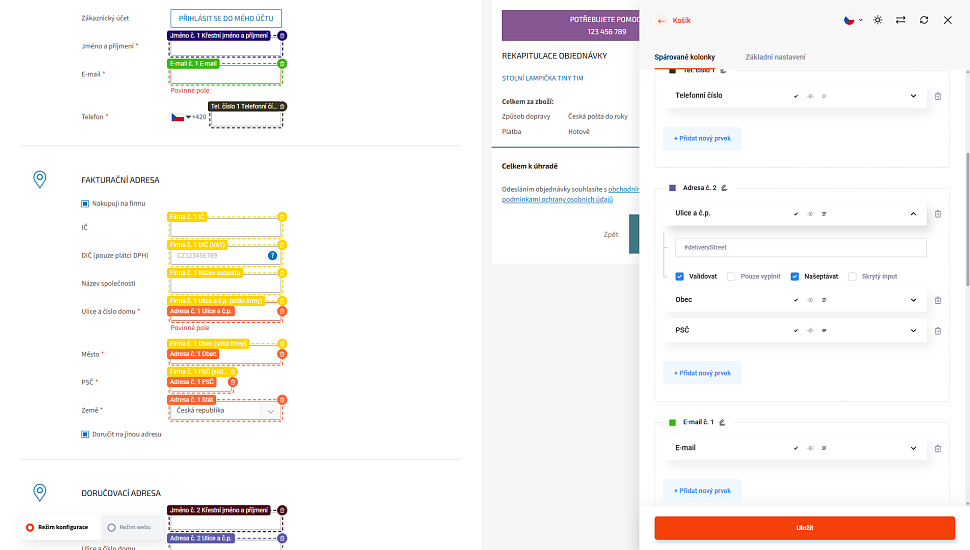The width and height of the screenshot is (970, 550).
Task: Click the Uložit save button
Action: point(804,528)
